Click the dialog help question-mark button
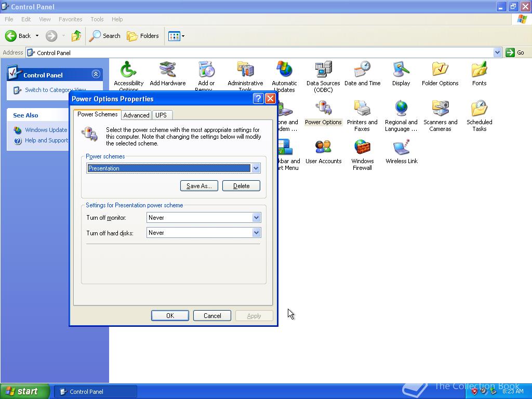The image size is (532, 399). pyautogui.click(x=258, y=99)
